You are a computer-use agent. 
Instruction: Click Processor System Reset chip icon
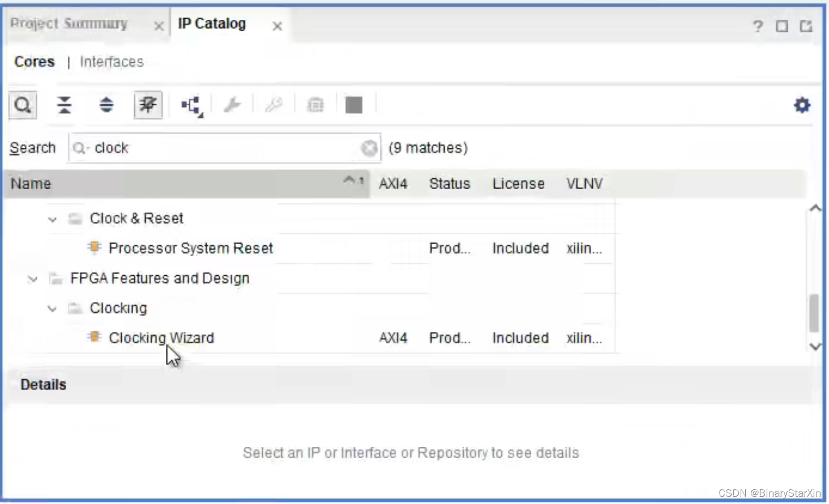pyautogui.click(x=94, y=247)
